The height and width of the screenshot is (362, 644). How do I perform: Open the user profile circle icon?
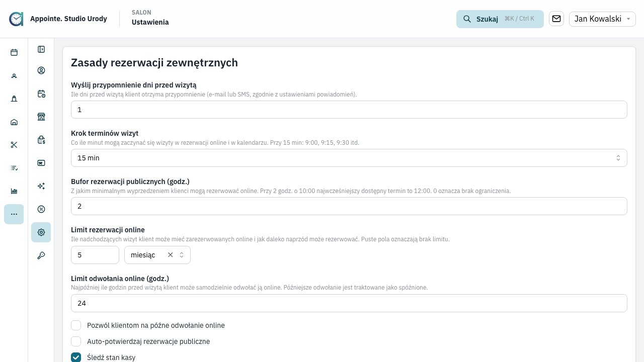pos(41,70)
